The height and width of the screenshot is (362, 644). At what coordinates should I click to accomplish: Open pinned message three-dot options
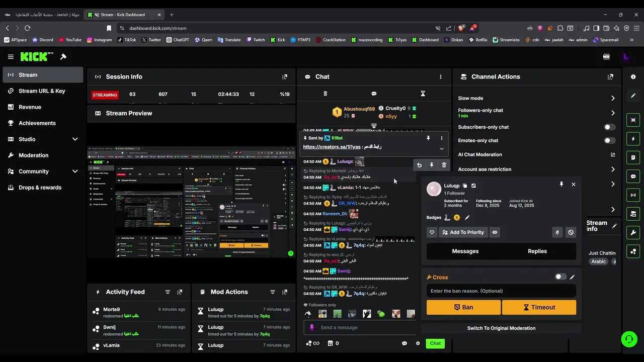tap(442, 138)
